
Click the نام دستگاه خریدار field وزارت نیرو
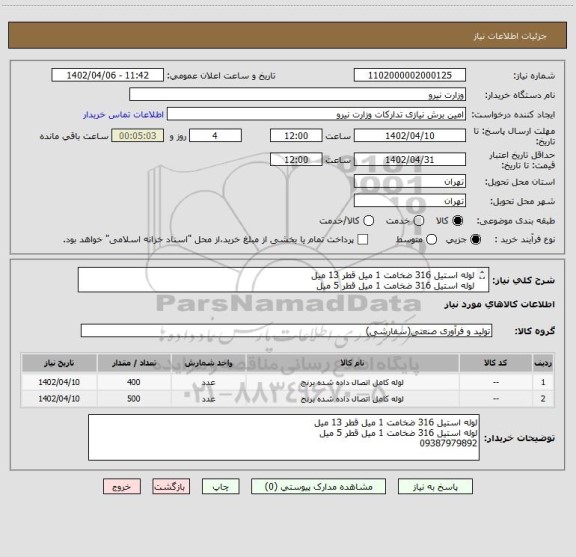point(298,95)
